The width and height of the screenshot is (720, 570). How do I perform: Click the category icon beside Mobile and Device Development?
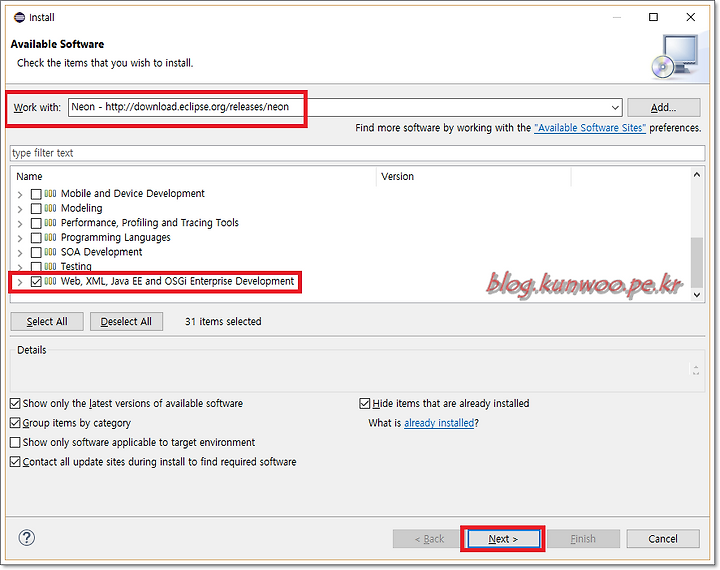pos(51,194)
